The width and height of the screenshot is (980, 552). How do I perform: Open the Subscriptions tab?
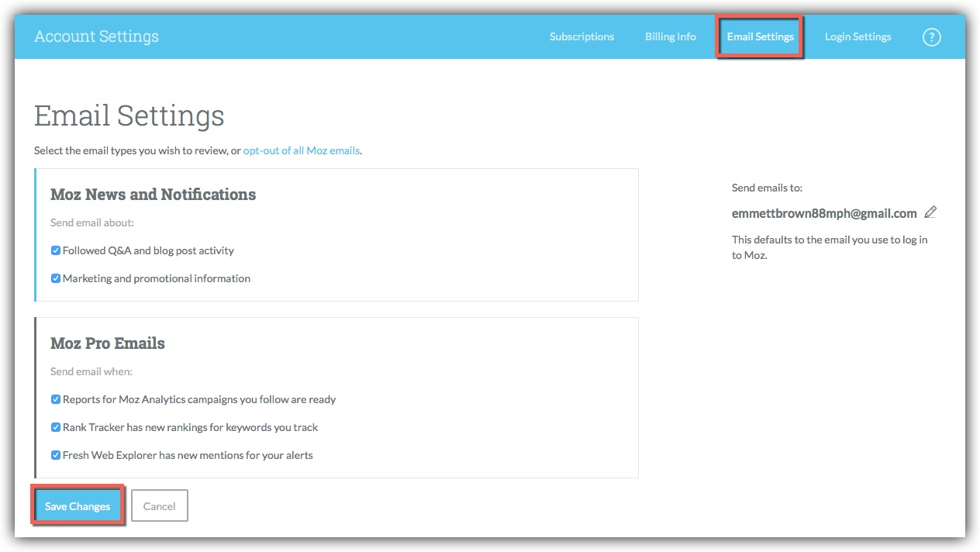click(581, 36)
